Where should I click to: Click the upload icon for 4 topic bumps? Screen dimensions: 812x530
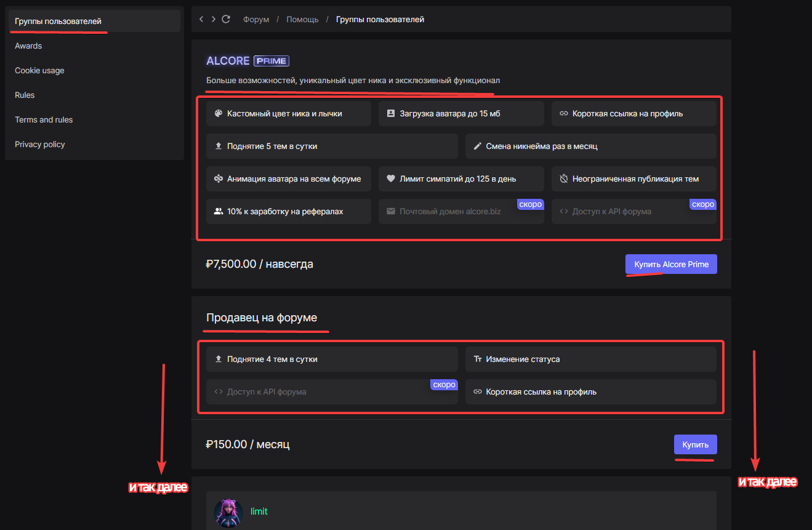[218, 359]
